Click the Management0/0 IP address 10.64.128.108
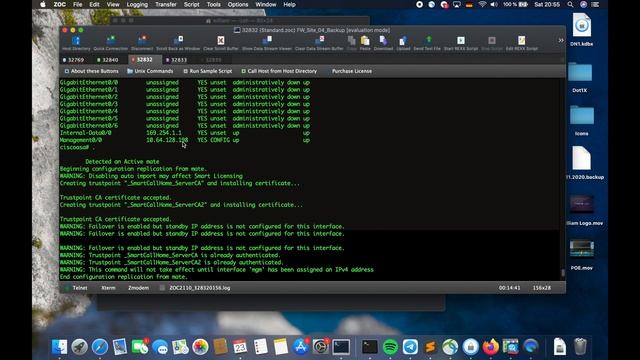 click(x=167, y=140)
